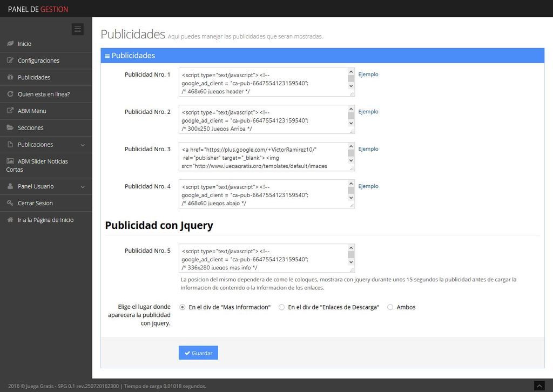Screen dimensions: 553x392
Task: Select radio En el div de "Enlaces de Descarga"
Action: click(x=281, y=307)
